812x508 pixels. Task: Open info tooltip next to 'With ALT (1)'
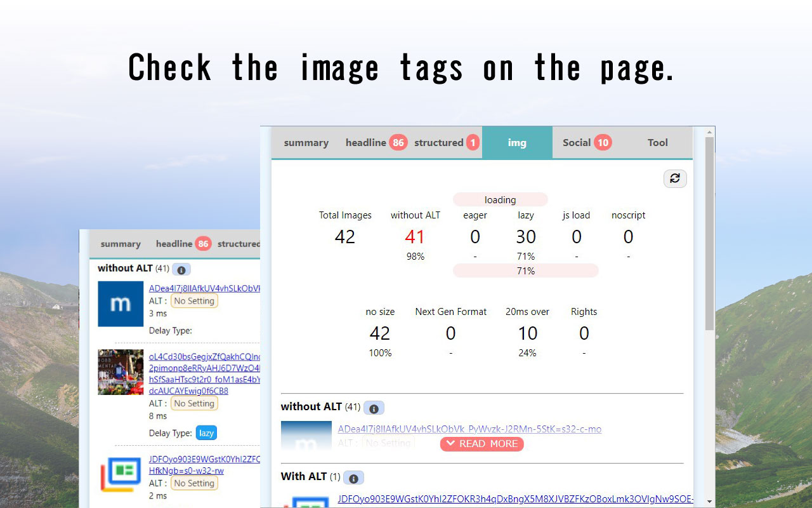click(353, 478)
